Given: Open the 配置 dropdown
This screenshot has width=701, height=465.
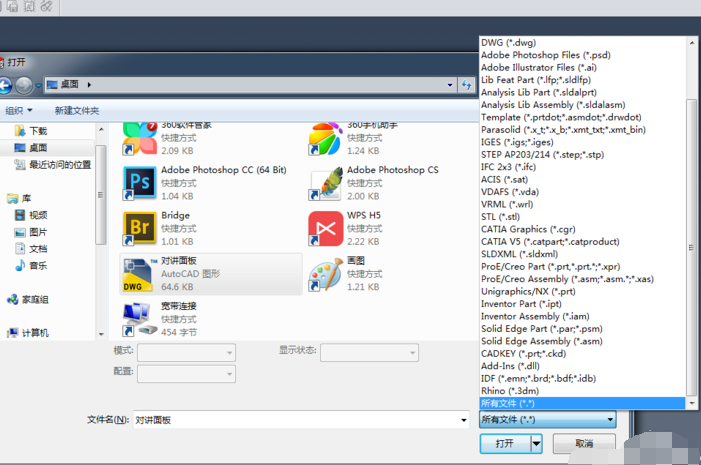Looking at the screenshot, I should [x=186, y=374].
